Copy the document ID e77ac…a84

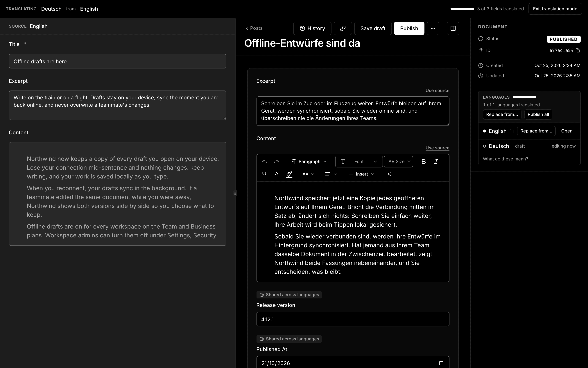pos(578,50)
